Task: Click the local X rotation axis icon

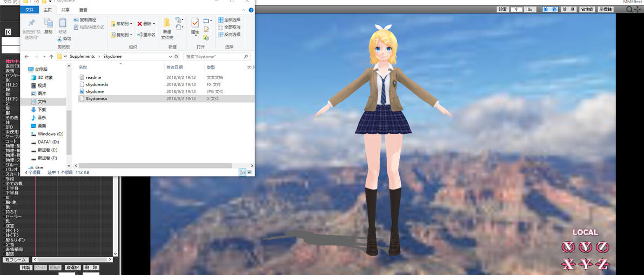Action: click(x=568, y=247)
